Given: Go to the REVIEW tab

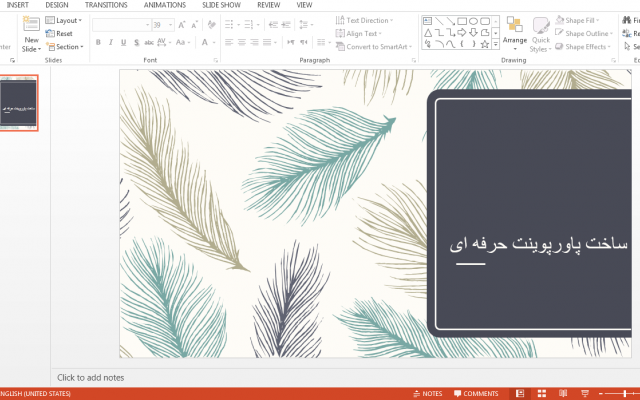Looking at the screenshot, I should pos(269,5).
